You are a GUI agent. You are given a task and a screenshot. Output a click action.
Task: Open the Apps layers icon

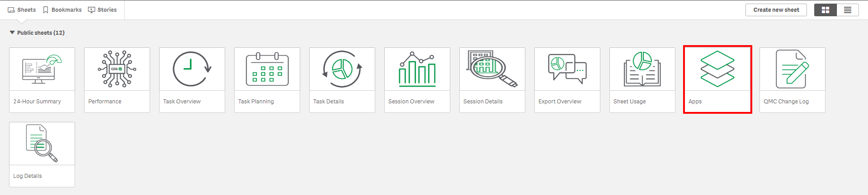pyautogui.click(x=717, y=69)
